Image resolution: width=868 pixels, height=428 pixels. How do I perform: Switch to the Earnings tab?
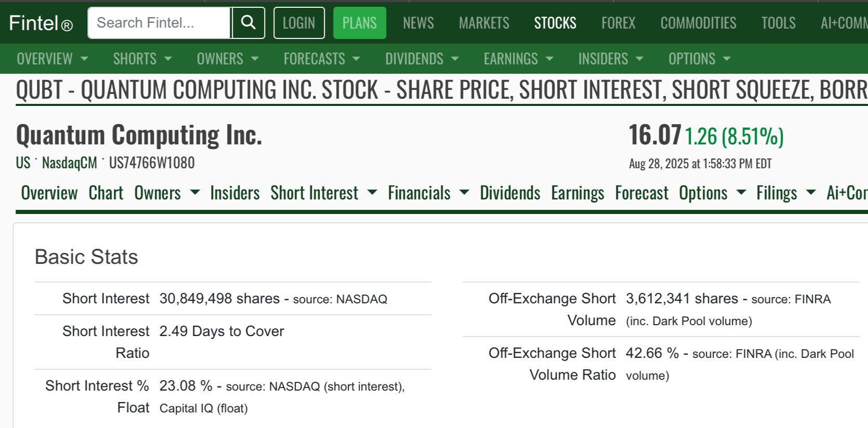click(577, 193)
